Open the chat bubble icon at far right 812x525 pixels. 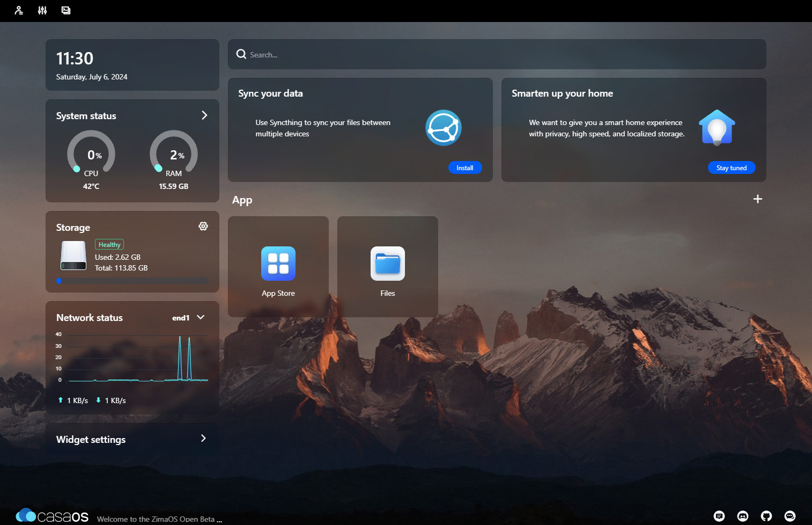pos(790,516)
